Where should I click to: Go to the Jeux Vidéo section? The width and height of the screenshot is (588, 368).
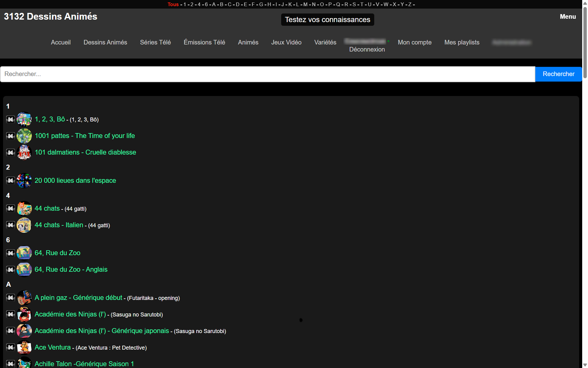286,42
